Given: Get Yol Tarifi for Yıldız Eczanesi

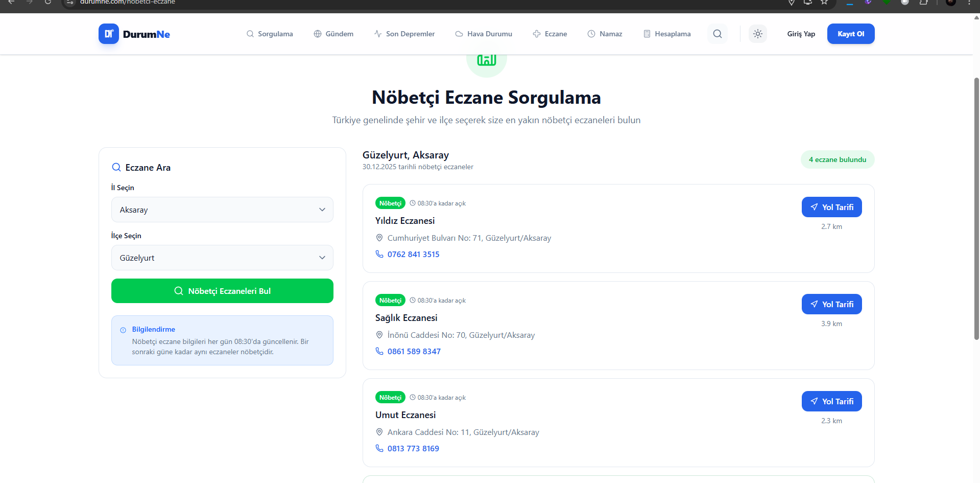Looking at the screenshot, I should 832,207.
